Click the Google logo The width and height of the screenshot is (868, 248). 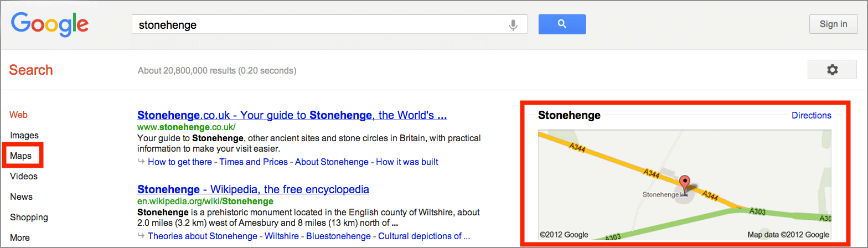pos(50,24)
